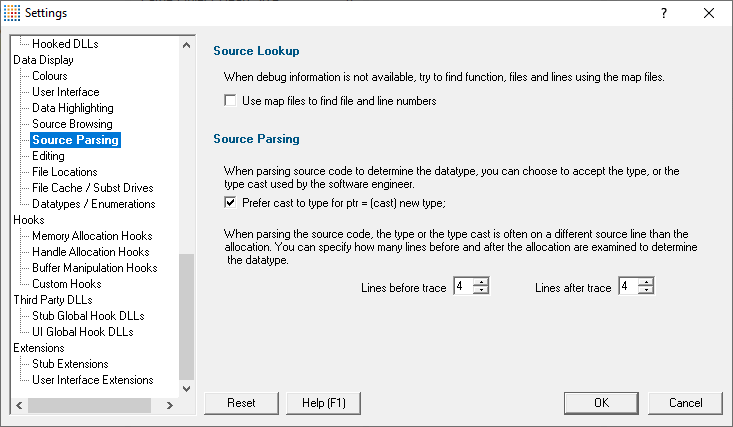Increase Lines before trace value

(x=481, y=282)
